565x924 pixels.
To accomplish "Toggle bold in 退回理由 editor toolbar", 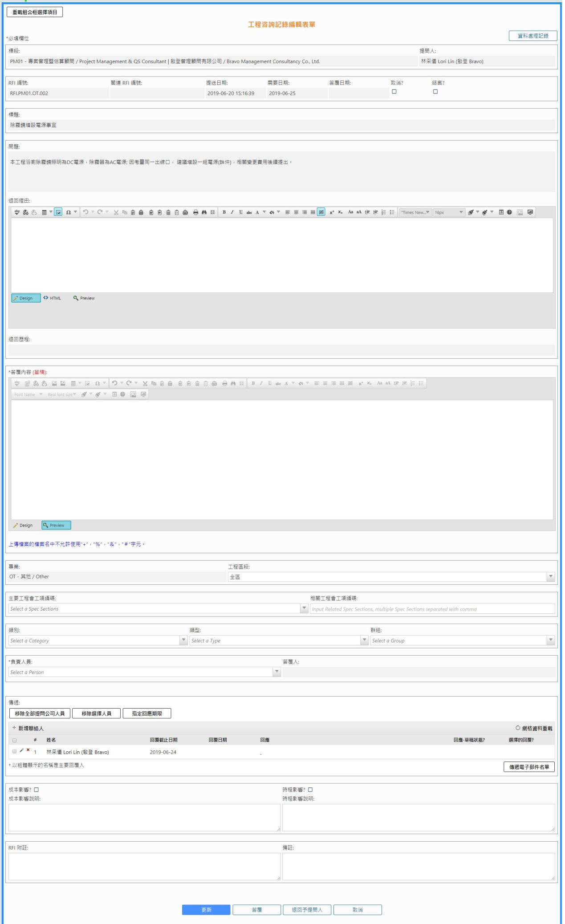I will (x=224, y=212).
